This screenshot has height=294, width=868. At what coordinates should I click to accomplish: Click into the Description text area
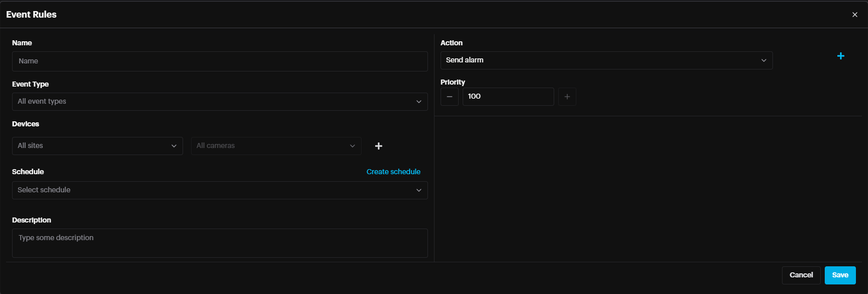220,243
